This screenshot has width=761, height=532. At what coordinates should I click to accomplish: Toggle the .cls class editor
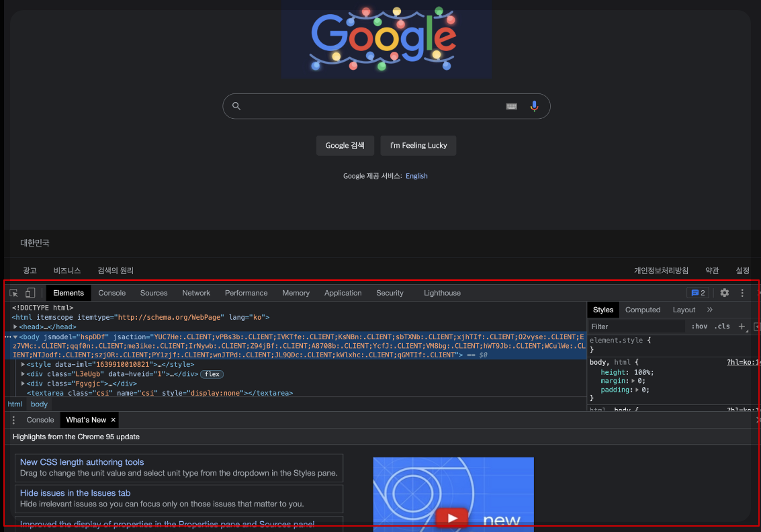tap(721, 326)
